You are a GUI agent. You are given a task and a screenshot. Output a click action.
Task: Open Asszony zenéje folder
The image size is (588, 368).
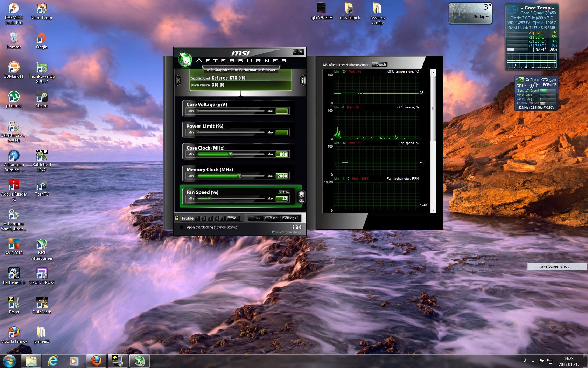378,14
